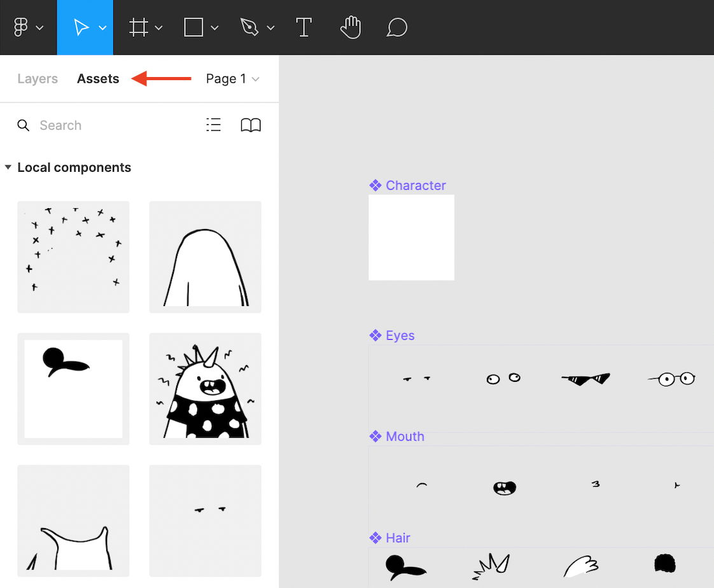Select the Comment tool
The height and width of the screenshot is (588, 714).
pyautogui.click(x=396, y=27)
